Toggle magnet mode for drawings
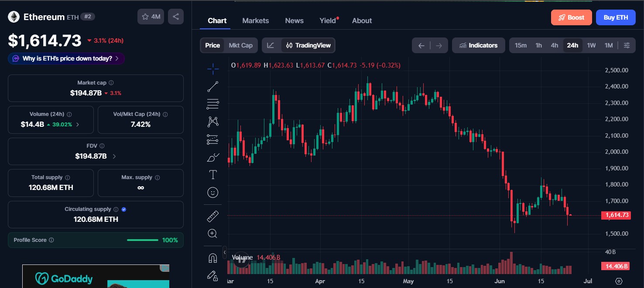Screen dimensions: 644x288 (x=213, y=258)
